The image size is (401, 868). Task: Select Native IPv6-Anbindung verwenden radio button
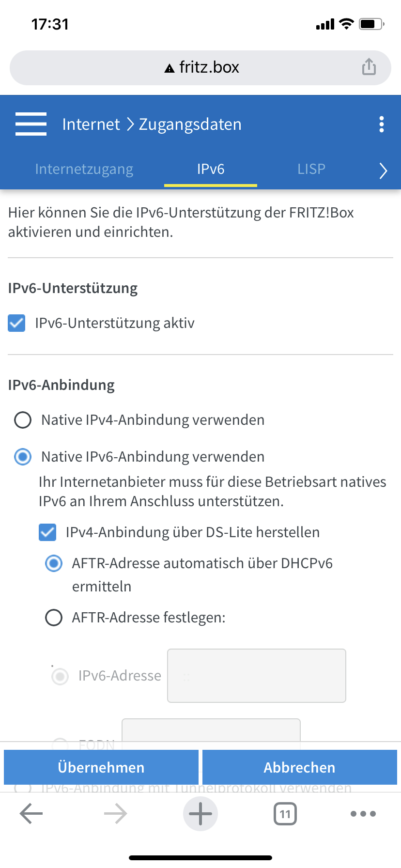[23, 457]
